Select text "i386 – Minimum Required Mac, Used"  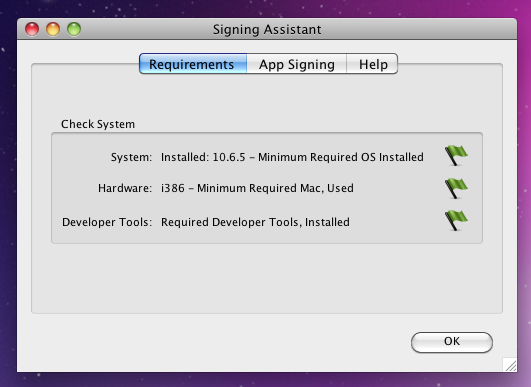(257, 188)
